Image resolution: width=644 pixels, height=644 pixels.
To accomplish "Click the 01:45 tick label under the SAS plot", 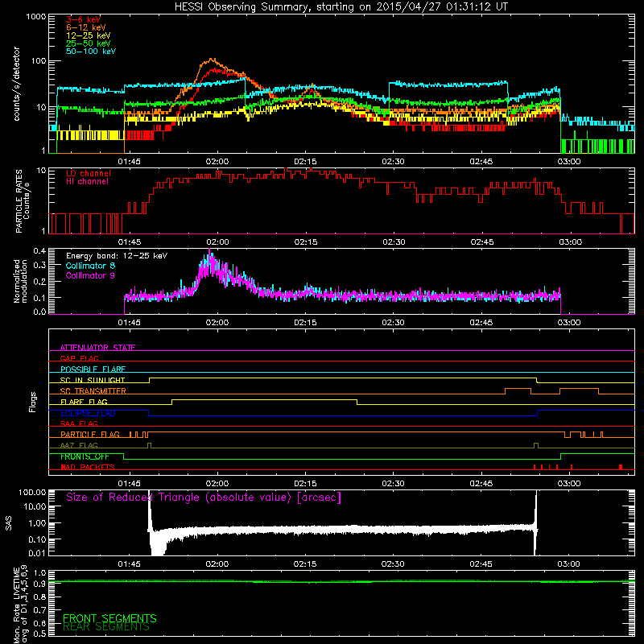I will tap(129, 564).
